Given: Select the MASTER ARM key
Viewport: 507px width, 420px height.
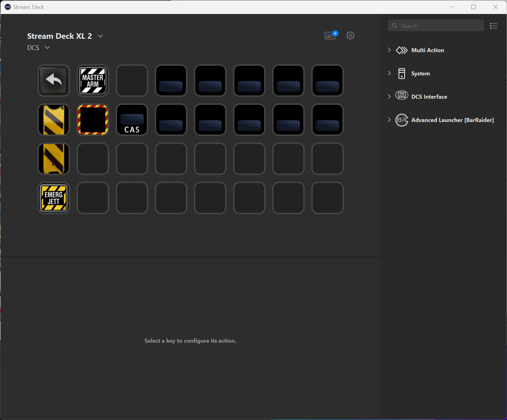Looking at the screenshot, I should [x=93, y=80].
